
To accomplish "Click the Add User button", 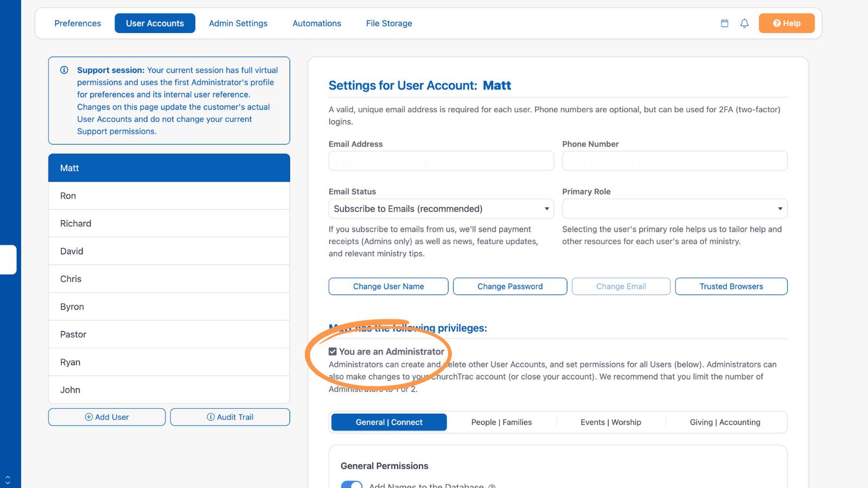I will click(x=107, y=417).
